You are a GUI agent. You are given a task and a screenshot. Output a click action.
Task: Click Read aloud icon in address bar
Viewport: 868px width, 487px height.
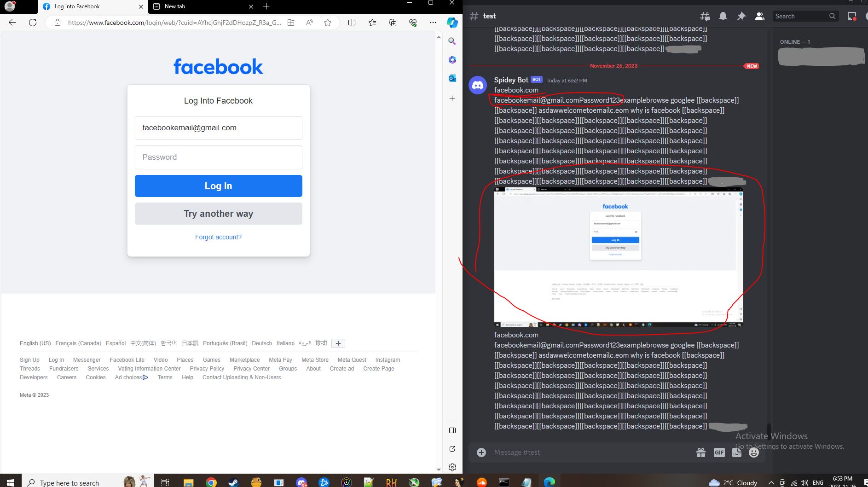point(309,22)
